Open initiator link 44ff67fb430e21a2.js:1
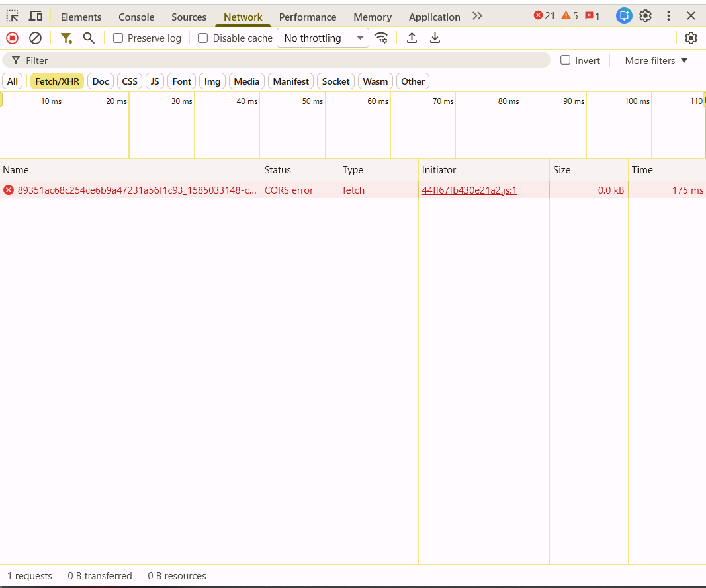 [x=469, y=190]
